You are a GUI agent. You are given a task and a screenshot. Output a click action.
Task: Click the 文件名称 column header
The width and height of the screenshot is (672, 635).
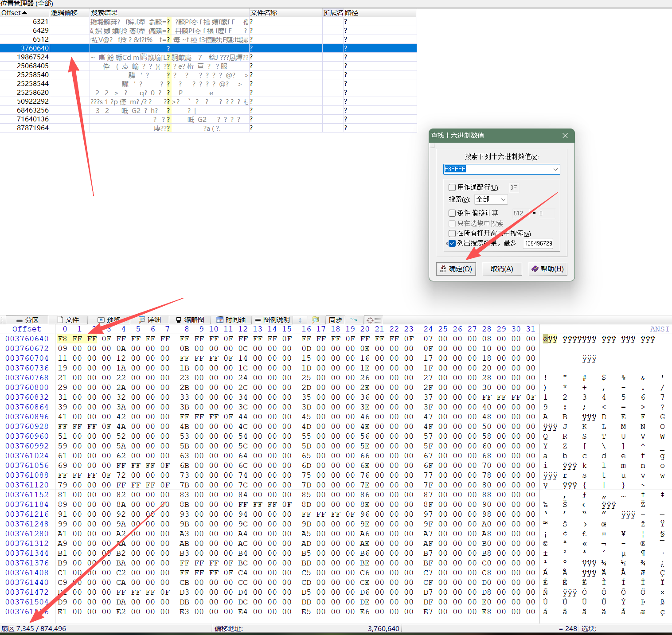tap(285, 13)
